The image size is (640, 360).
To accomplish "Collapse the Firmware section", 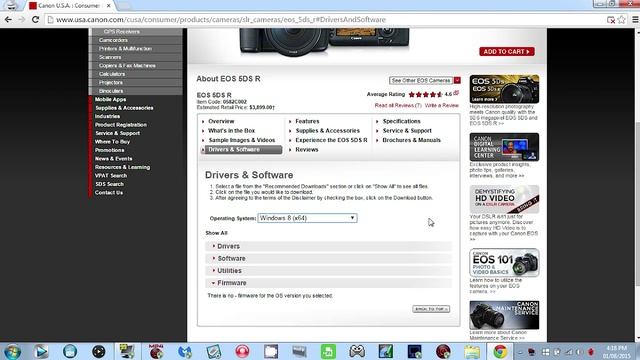I will click(x=329, y=283).
